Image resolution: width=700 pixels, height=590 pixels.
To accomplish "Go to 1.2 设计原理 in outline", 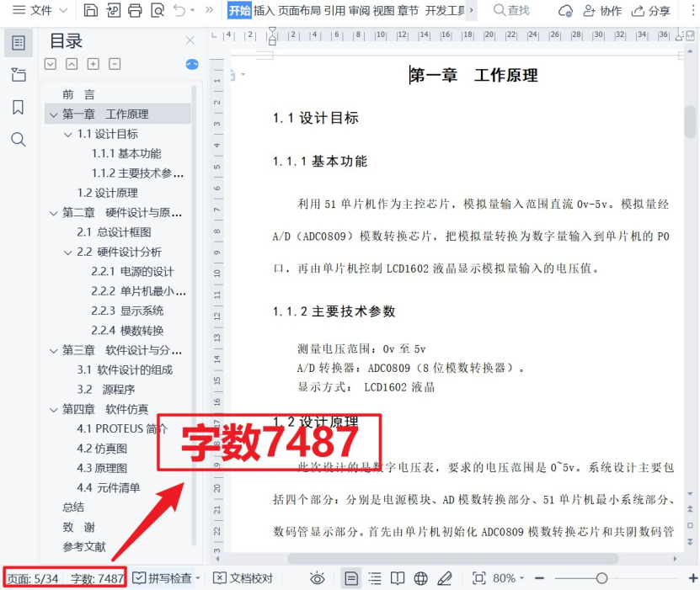I will click(108, 193).
